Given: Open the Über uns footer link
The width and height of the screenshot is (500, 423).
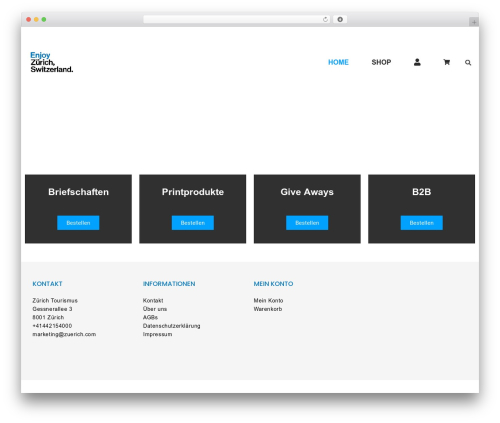Looking at the screenshot, I should pos(155,309).
